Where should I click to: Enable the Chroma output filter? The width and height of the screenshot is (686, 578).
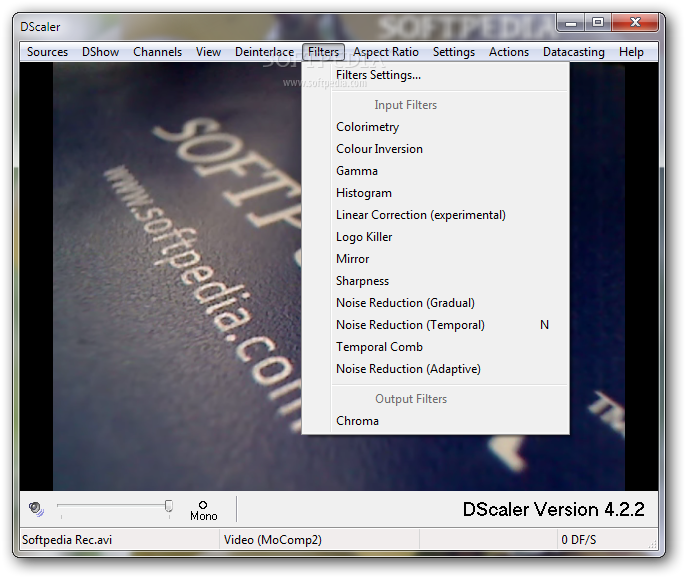click(x=436, y=421)
